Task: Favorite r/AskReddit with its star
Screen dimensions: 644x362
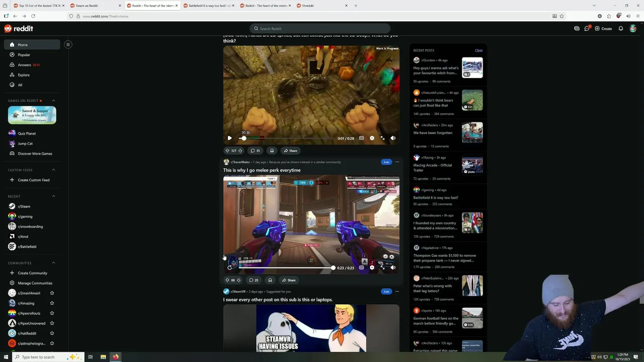Action: click(52, 333)
